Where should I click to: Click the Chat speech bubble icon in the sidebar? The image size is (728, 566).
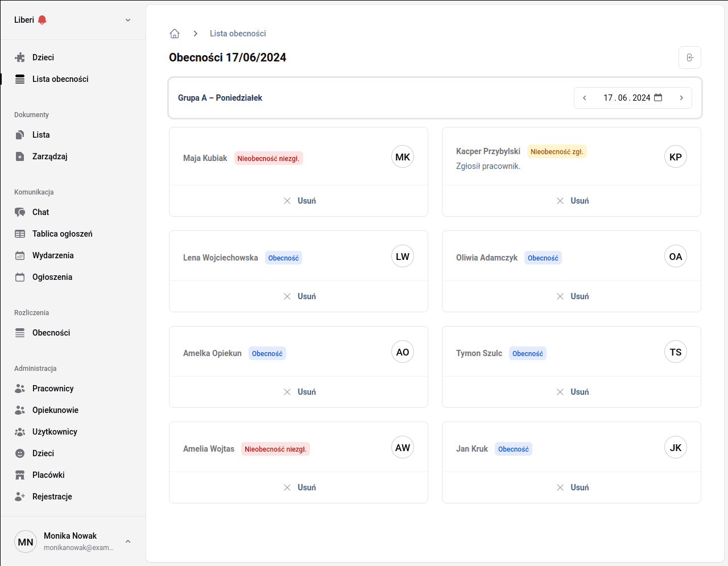tap(20, 212)
